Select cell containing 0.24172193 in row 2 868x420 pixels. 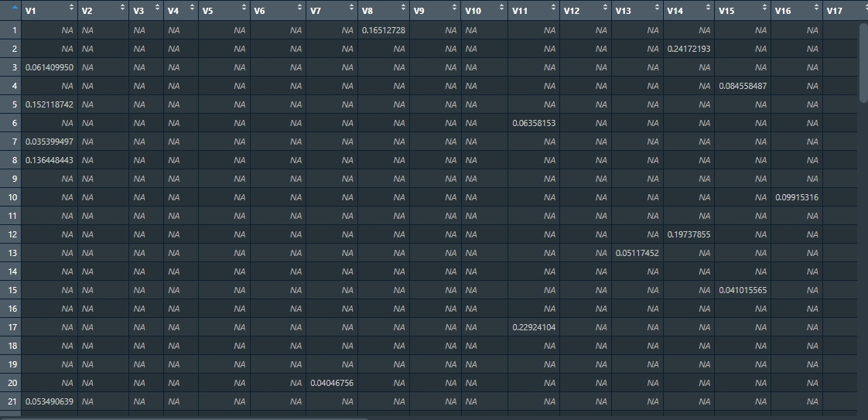(x=689, y=49)
